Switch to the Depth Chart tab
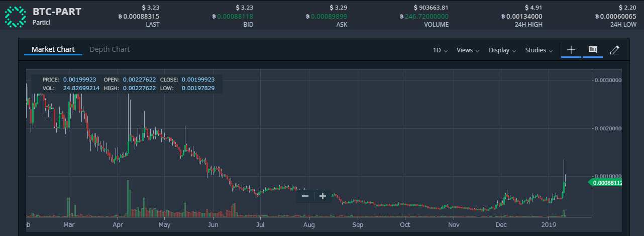Screen dimensions: 644x236 110,49
